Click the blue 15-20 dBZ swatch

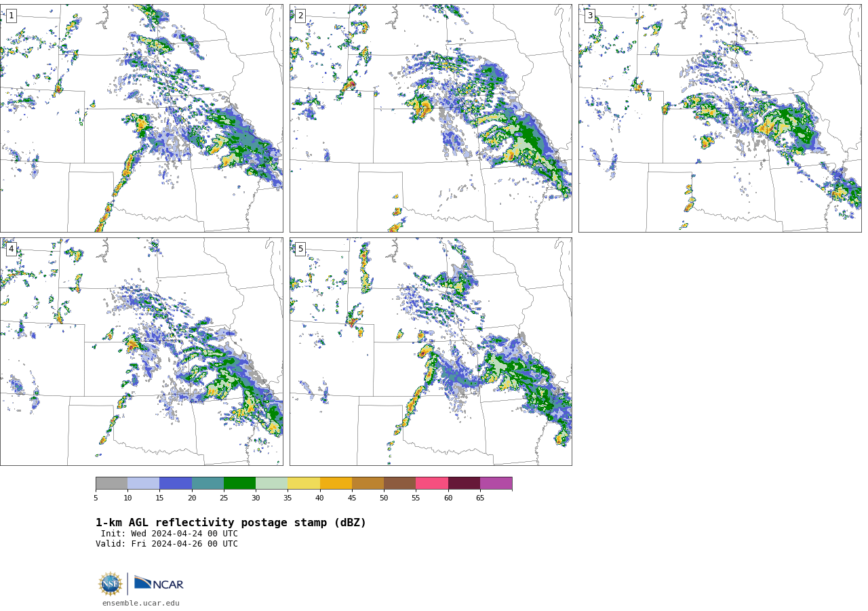(176, 483)
